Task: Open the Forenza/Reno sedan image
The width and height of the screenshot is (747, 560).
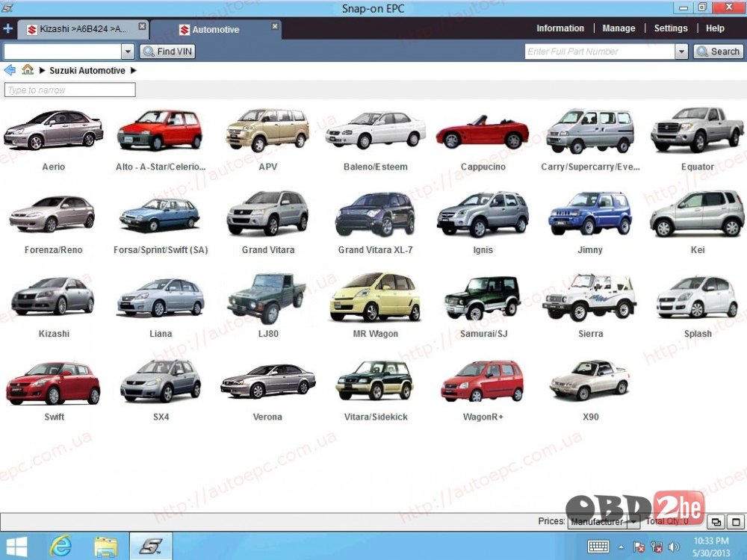Action: [52, 214]
